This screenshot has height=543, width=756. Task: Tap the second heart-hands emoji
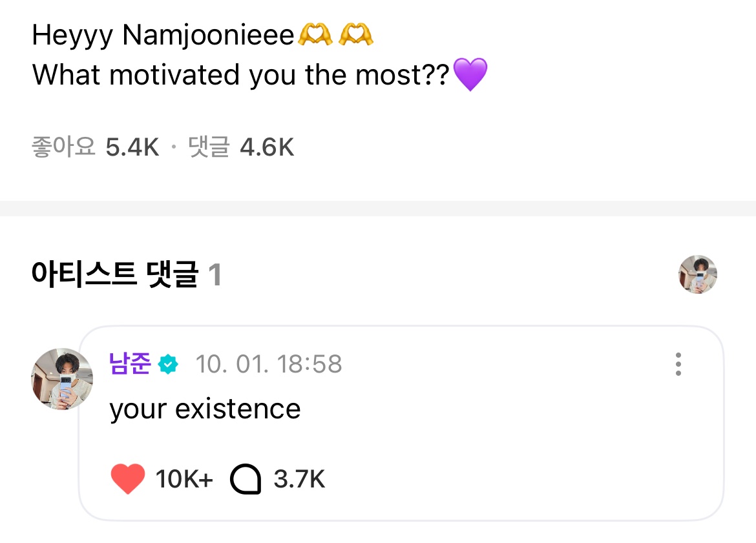click(x=356, y=35)
